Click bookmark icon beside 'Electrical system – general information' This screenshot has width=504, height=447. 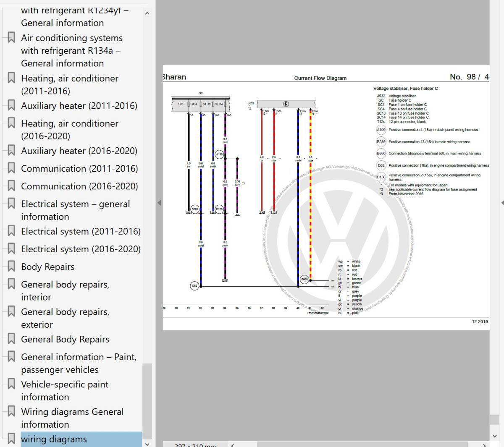[11, 203]
